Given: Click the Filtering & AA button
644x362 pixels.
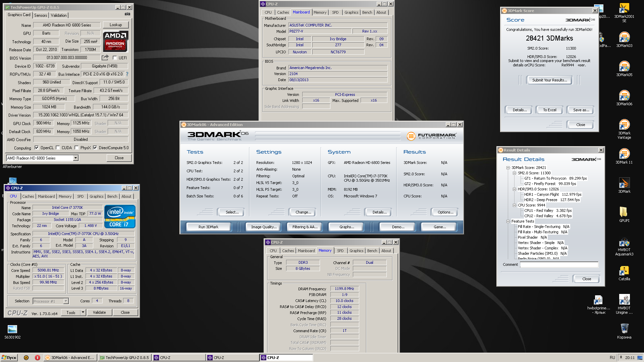Looking at the screenshot, I should 305,227.
